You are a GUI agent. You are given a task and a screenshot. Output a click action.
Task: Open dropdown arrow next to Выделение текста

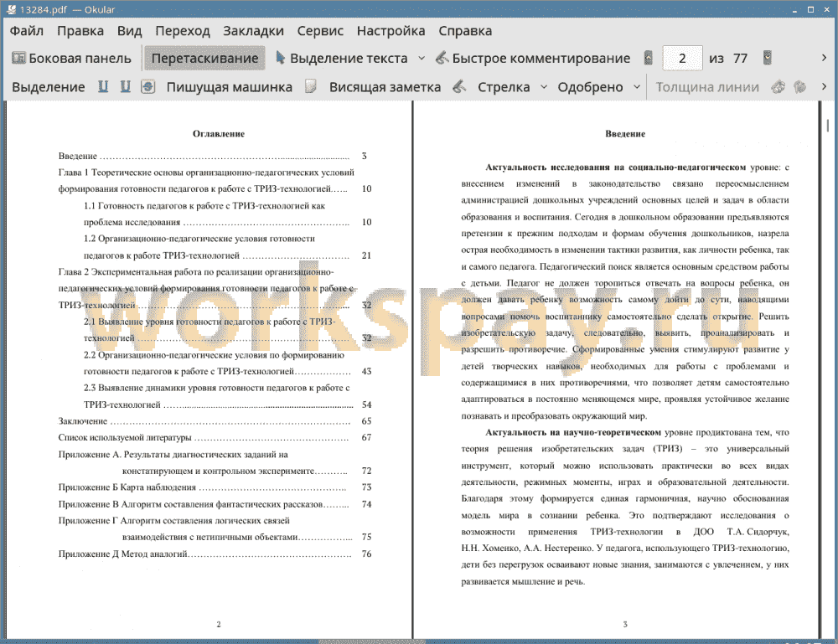pyautogui.click(x=422, y=59)
